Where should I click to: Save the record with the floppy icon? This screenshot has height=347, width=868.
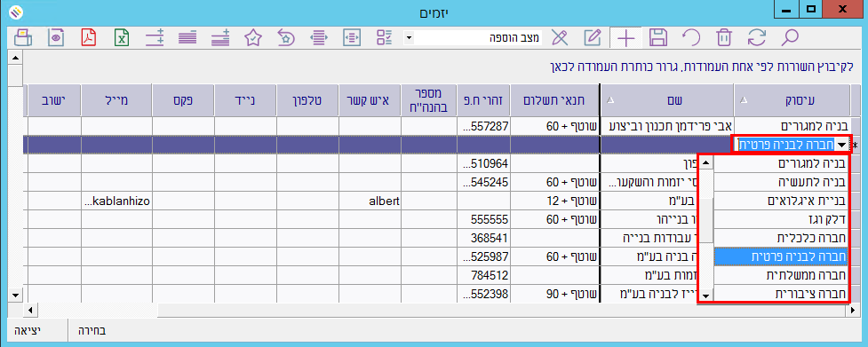[658, 37]
